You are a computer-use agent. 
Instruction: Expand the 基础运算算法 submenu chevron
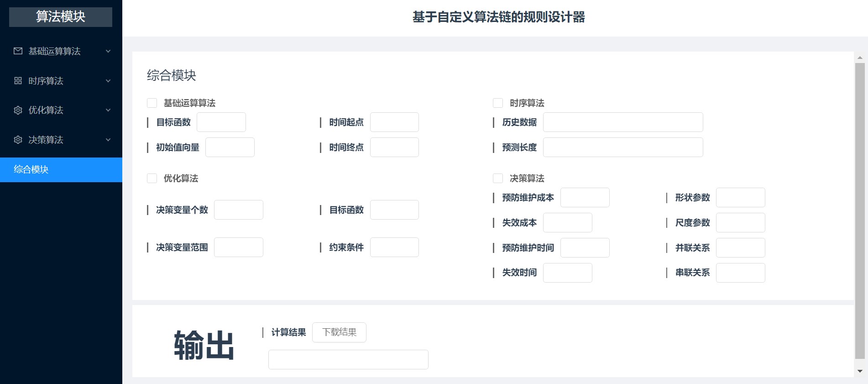point(108,51)
